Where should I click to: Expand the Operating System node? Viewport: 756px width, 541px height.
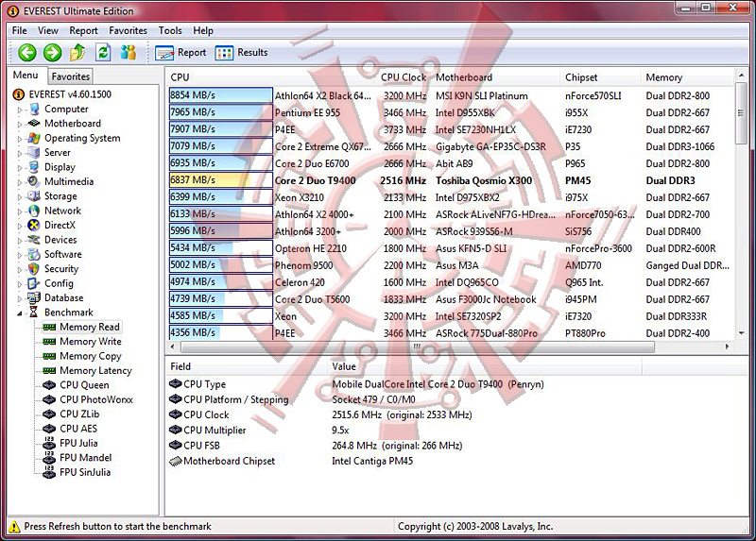click(20, 139)
